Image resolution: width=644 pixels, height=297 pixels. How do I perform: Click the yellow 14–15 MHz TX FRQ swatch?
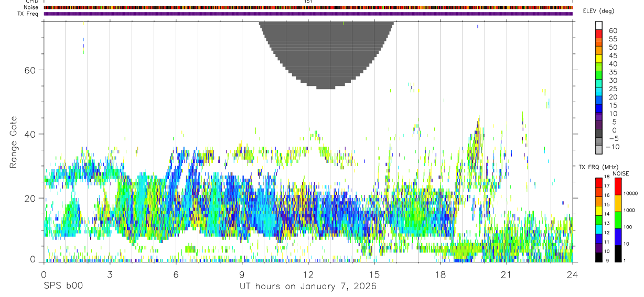click(x=598, y=211)
